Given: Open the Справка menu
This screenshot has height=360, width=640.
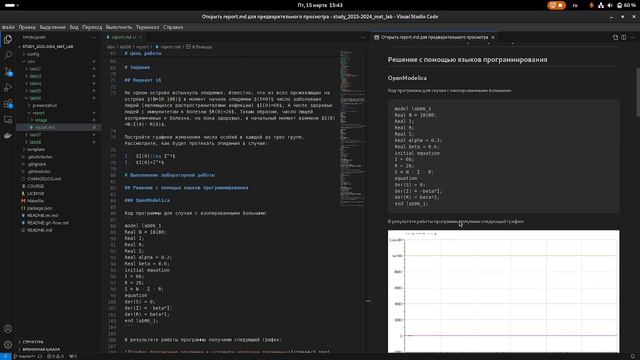Looking at the screenshot, I should coord(173,27).
